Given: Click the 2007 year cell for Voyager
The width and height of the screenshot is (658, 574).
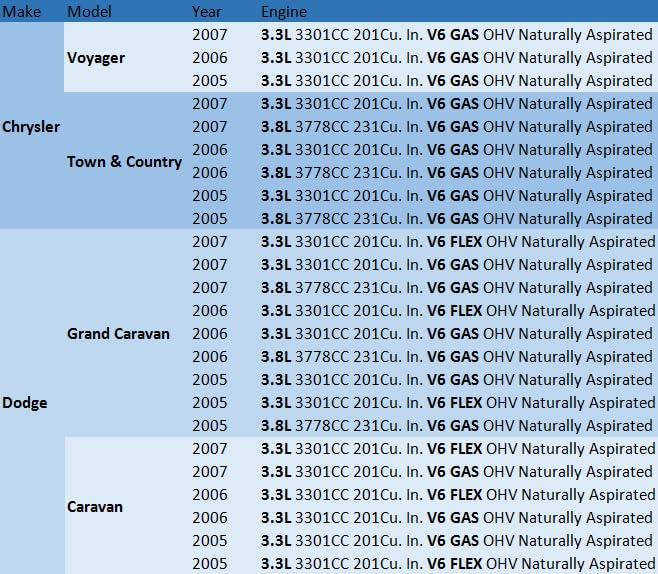Looking at the screenshot, I should point(209,35).
